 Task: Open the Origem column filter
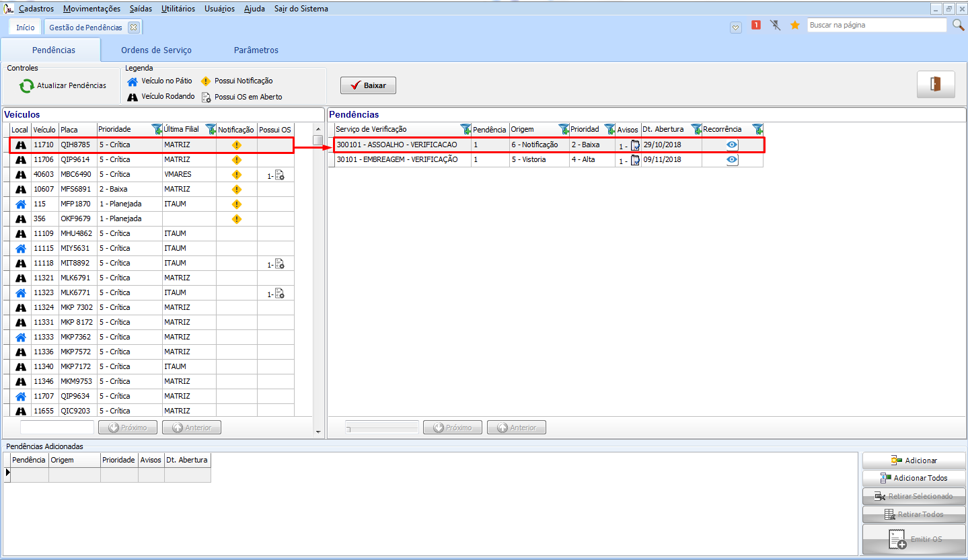[564, 129]
